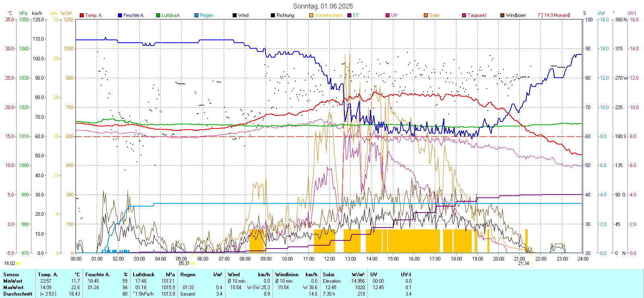The height and width of the screenshot is (298, 644).
Task: Click the Sonnenschein legend label
Action: click(328, 15)
